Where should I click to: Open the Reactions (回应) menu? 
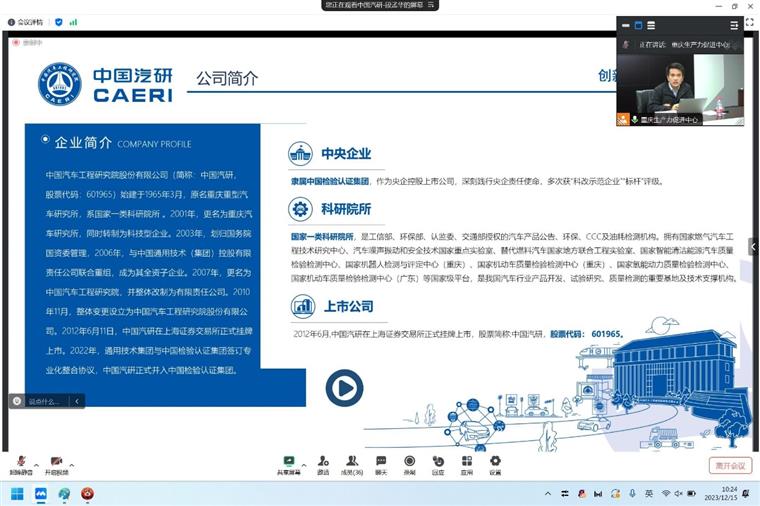438,465
